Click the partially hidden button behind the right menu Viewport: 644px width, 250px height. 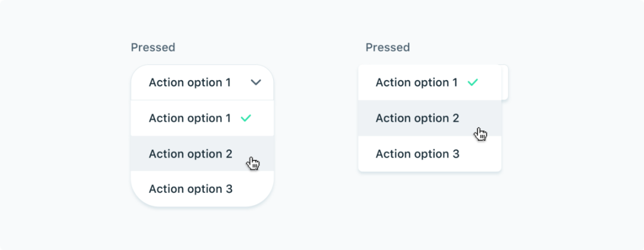[504, 82]
